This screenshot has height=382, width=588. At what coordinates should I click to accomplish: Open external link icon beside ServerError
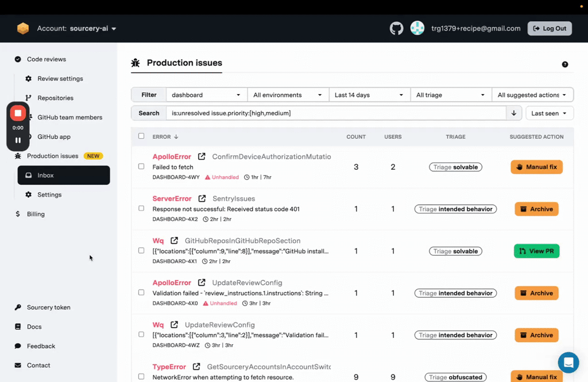click(202, 198)
